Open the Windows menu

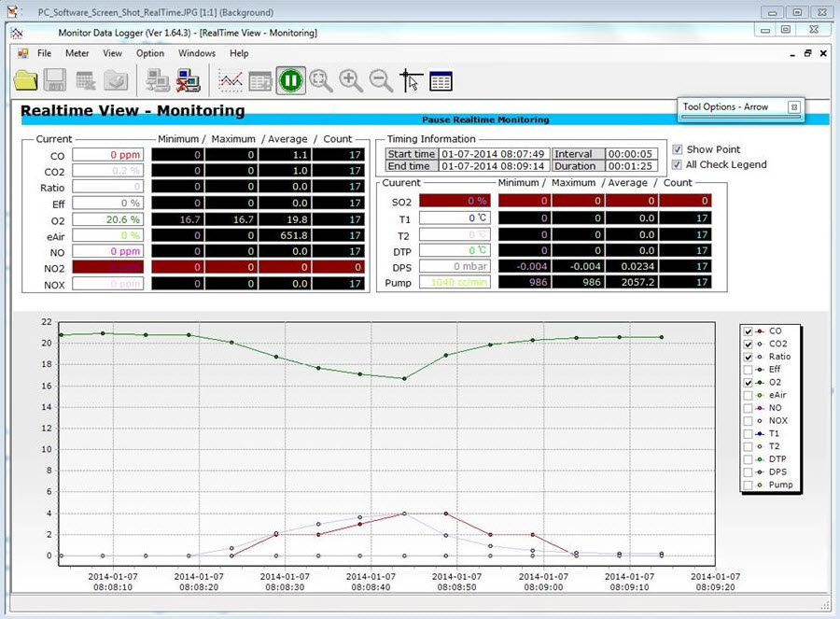click(x=197, y=53)
